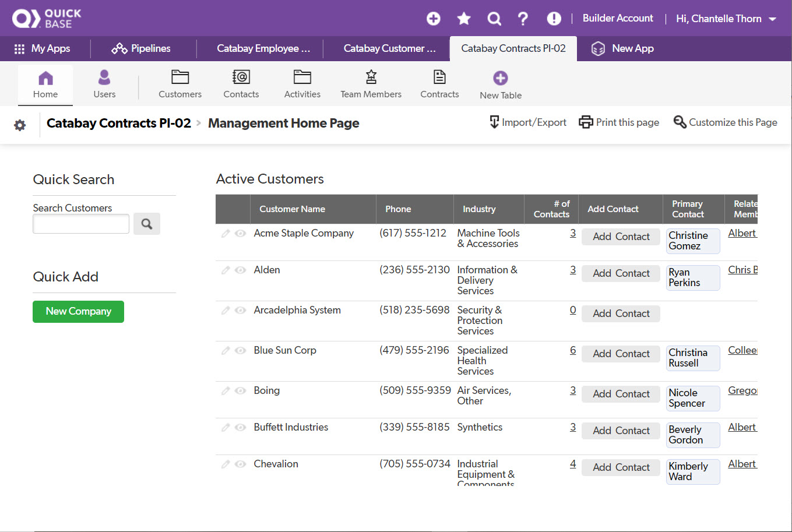Screen dimensions: 792x532
Task: Click Add Contact for Arcadelphia System
Action: (x=621, y=313)
